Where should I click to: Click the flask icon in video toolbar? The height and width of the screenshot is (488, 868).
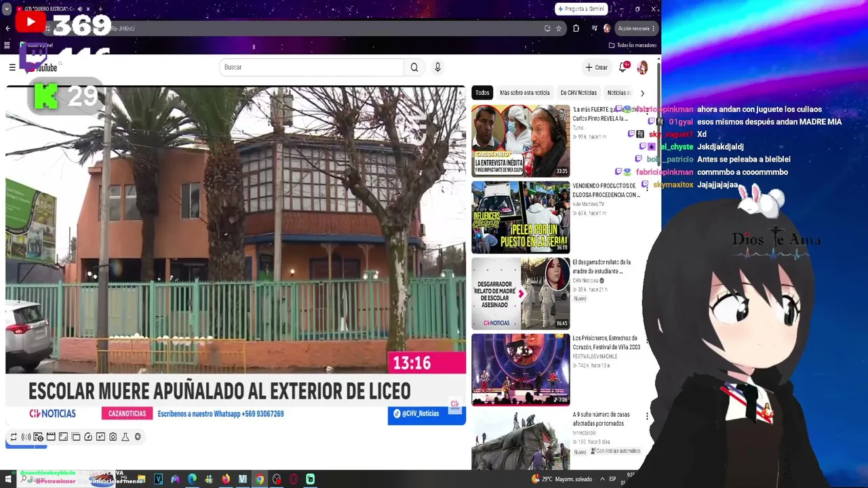click(125, 437)
